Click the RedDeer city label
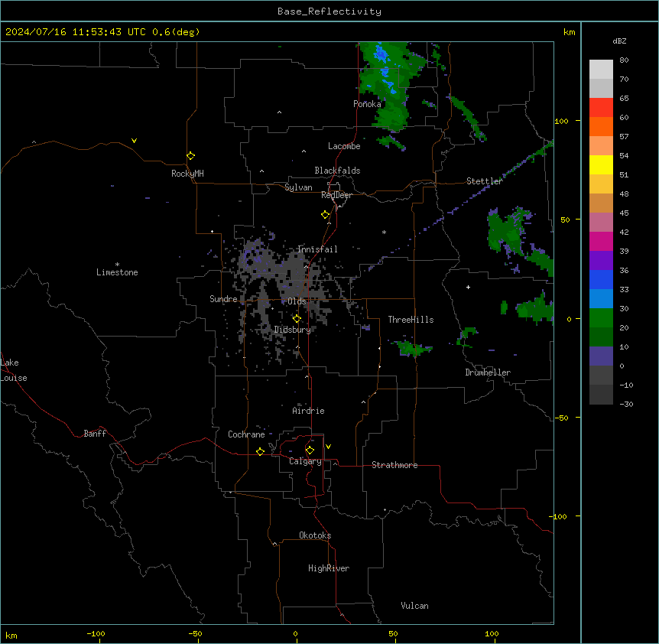The image size is (659, 644). pos(336,195)
